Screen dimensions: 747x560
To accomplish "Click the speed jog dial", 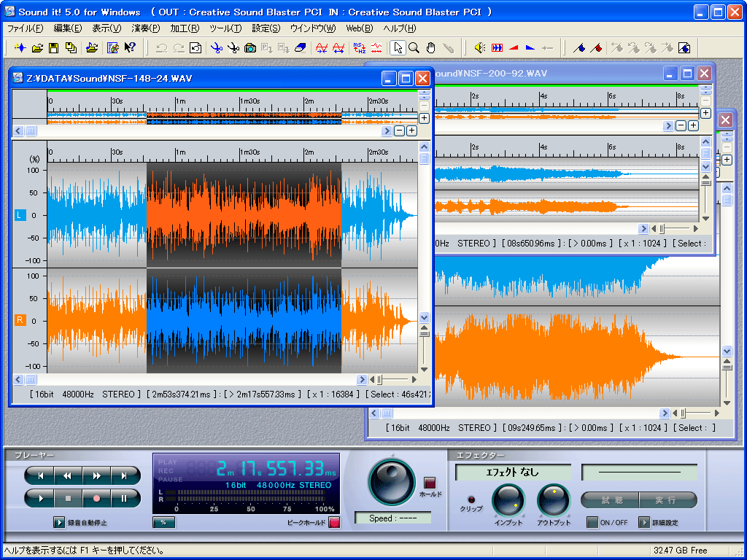I will click(392, 481).
